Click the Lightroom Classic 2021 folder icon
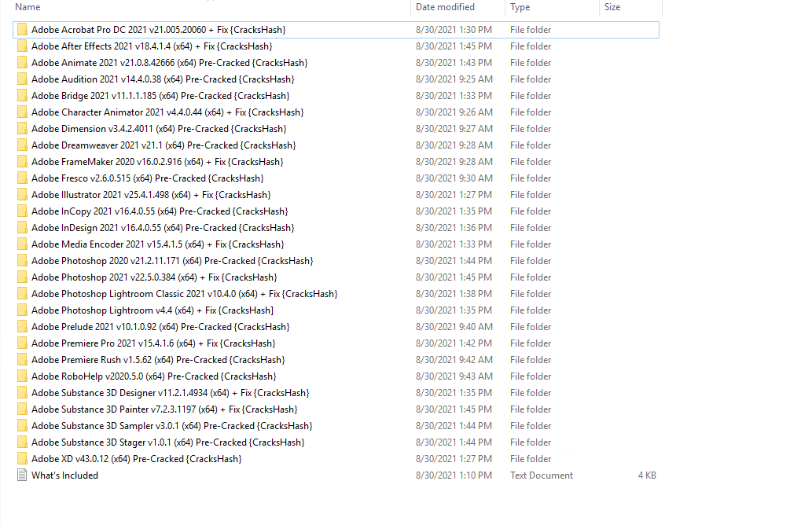 [x=22, y=294]
